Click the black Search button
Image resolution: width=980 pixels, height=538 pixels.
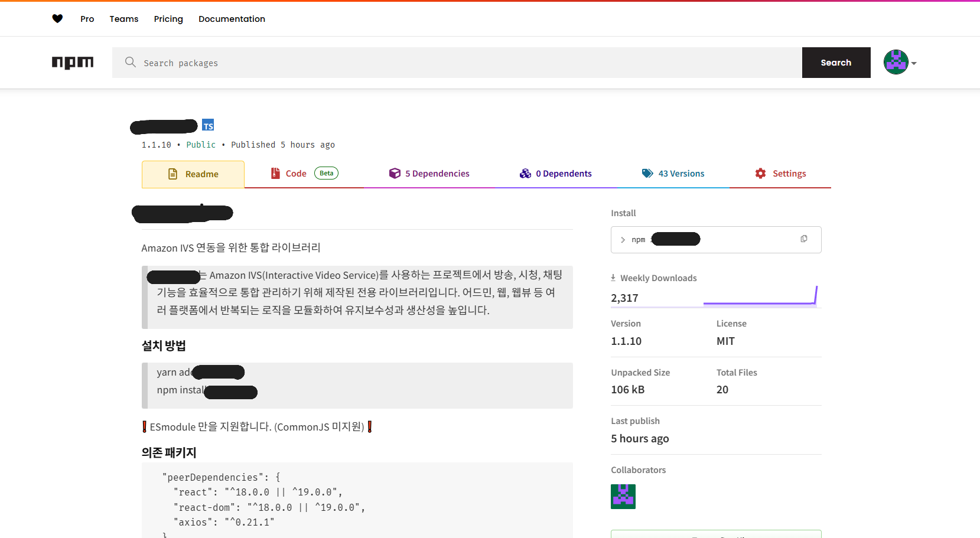click(836, 63)
